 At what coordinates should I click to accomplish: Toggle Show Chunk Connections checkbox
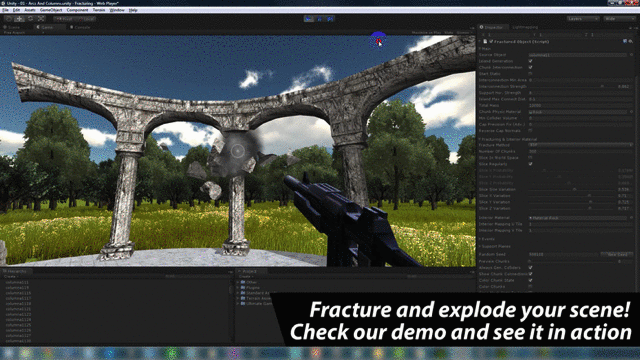pyautogui.click(x=531, y=274)
